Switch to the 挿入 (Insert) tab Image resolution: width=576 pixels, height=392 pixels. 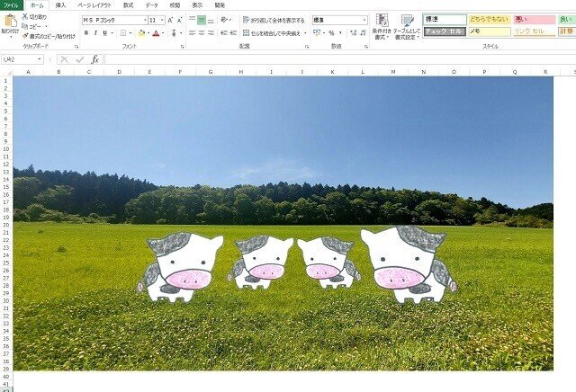pos(60,5)
